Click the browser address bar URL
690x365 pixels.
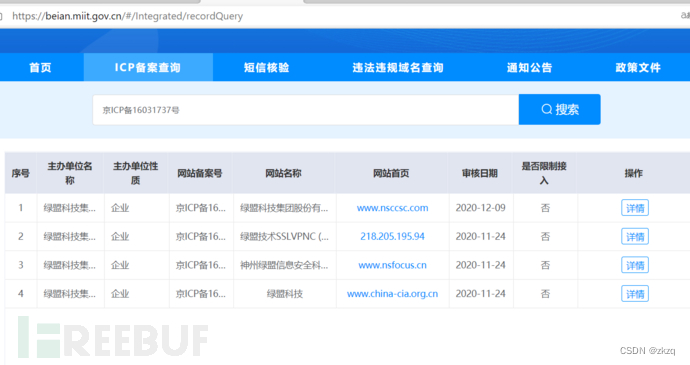128,16
